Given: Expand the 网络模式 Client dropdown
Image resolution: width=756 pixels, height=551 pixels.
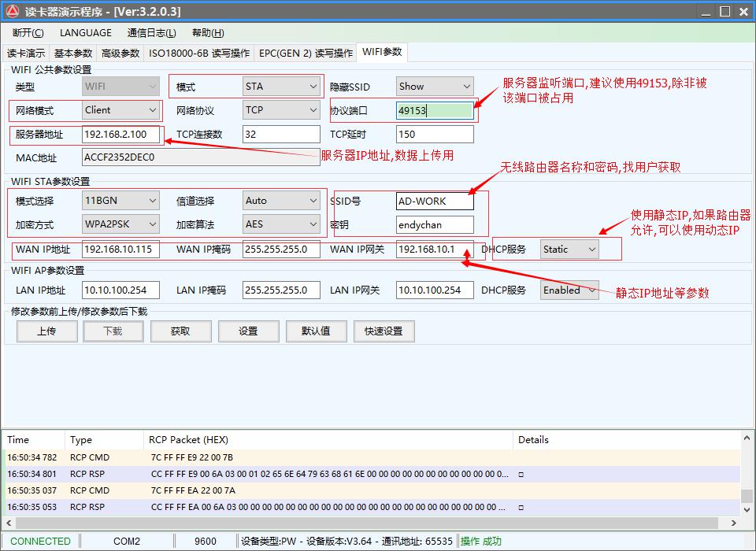Looking at the screenshot, I should [121, 110].
